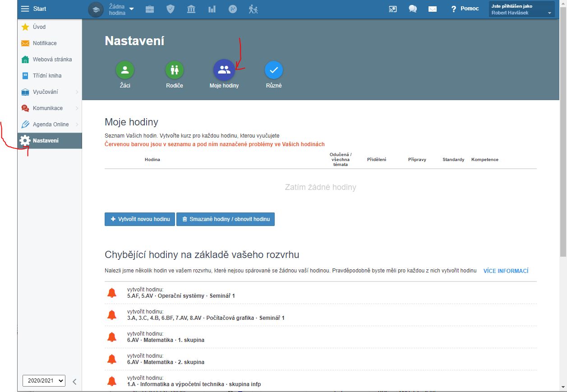The width and height of the screenshot is (567, 392).
Task: Click the bell icon for 6.AV Matematika 1. skupina
Action: coord(112,337)
